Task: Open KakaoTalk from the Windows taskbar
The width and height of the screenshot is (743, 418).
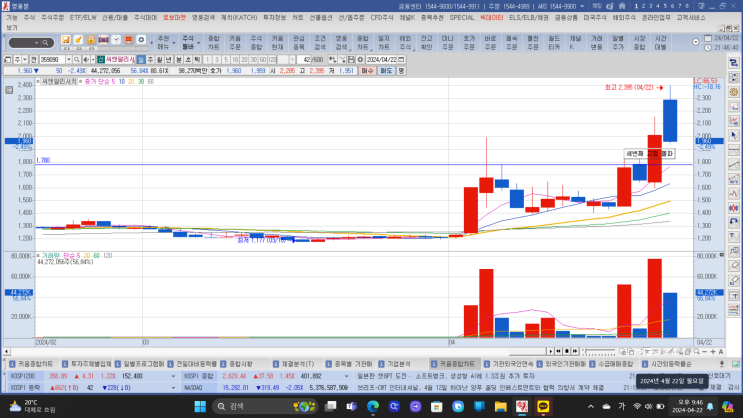Action: pyautogui.click(x=544, y=408)
